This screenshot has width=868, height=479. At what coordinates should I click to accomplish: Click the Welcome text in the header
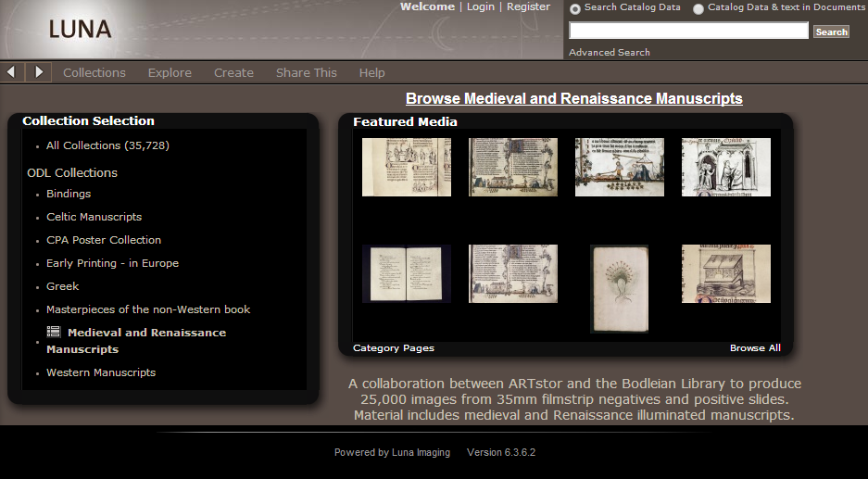427,6
